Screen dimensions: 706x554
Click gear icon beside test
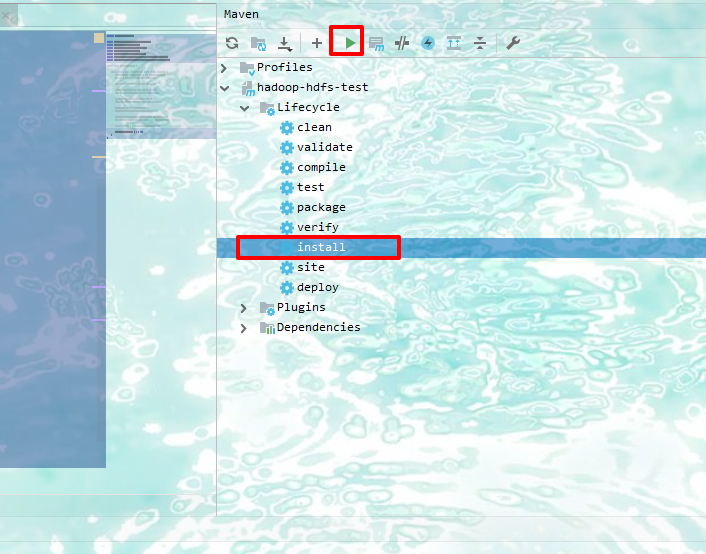[x=286, y=188]
